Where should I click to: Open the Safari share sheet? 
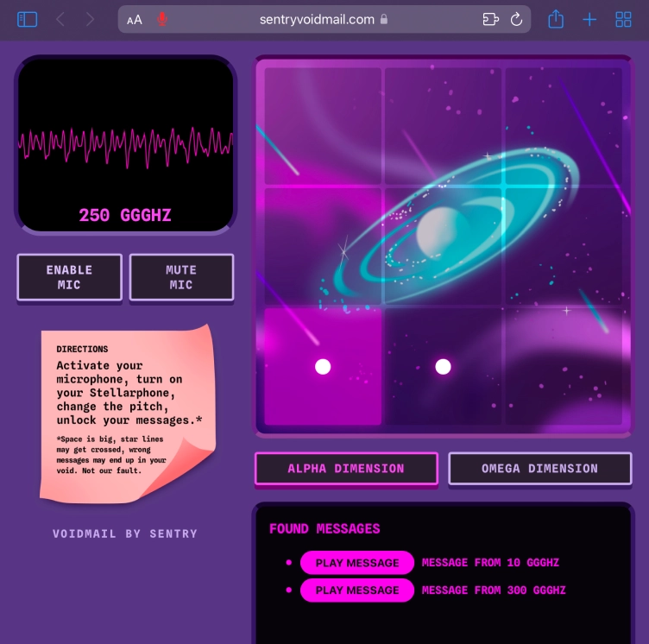[x=556, y=19]
